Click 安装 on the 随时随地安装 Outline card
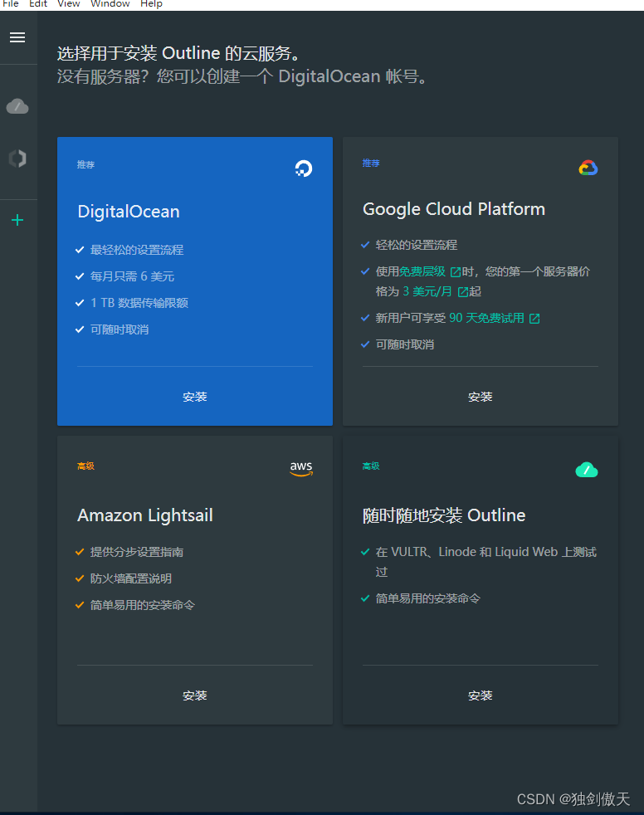 point(481,695)
